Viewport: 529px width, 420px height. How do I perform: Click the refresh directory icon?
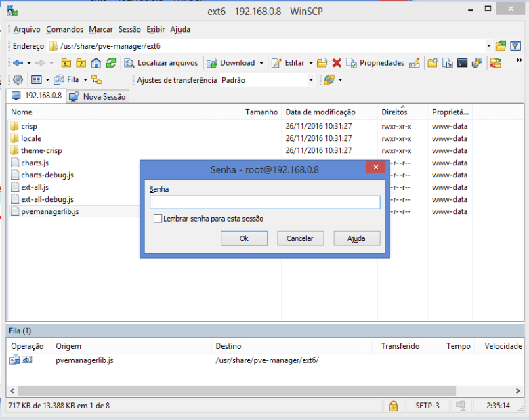(111, 63)
